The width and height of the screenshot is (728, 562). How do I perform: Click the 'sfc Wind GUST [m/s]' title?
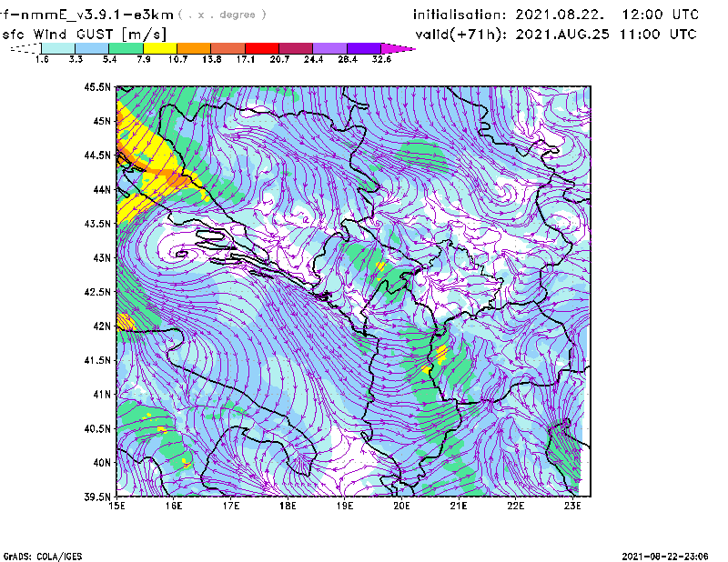85,35
